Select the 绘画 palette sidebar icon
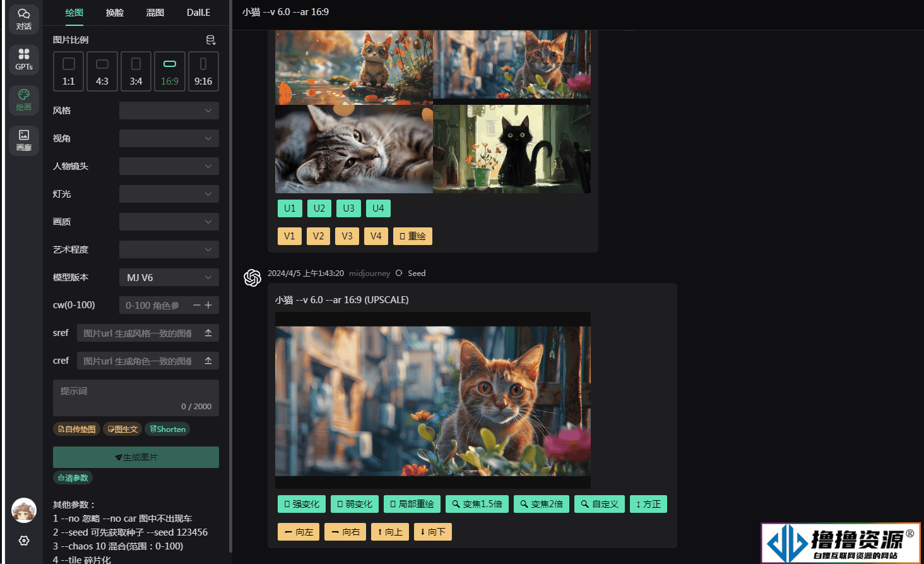 point(24,100)
